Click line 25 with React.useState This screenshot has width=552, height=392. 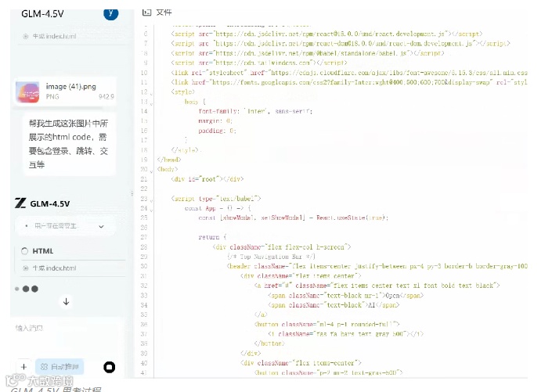294,218
